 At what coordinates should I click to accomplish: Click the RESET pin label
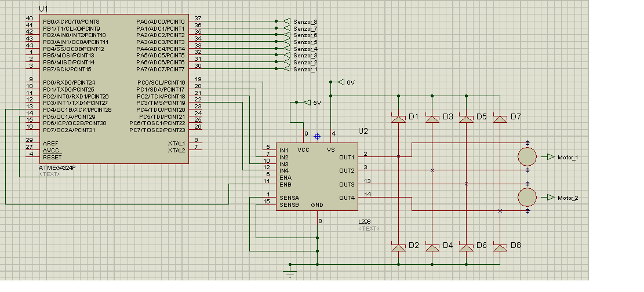click(52, 157)
